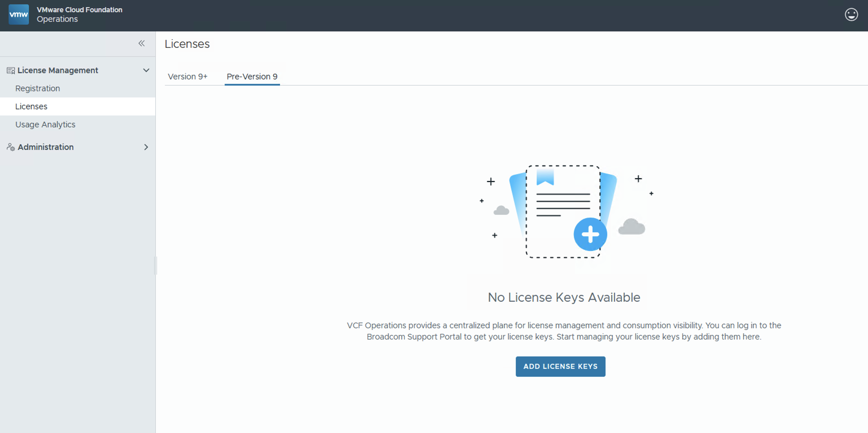Click the blue plus circle illustration

(x=590, y=234)
